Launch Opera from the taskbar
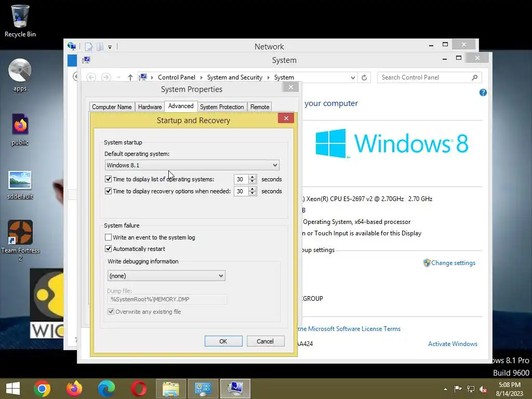This screenshot has width=532, height=399. click(139, 389)
